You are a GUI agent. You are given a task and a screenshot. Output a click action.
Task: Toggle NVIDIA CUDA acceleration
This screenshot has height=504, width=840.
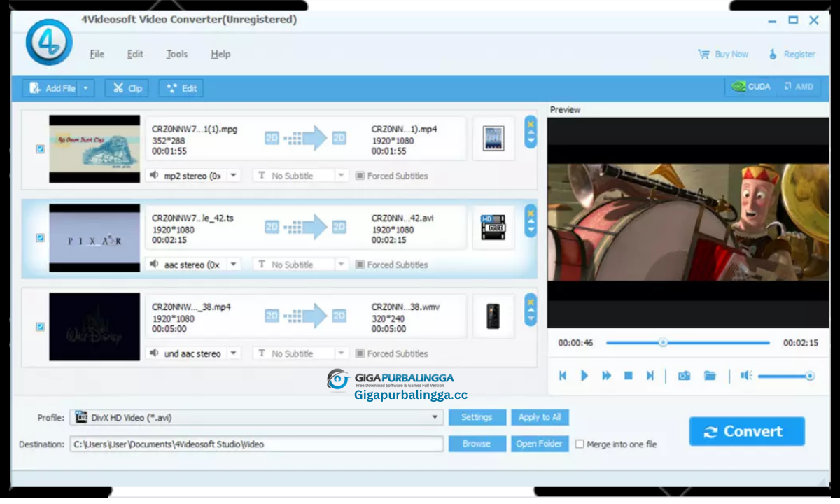750,87
